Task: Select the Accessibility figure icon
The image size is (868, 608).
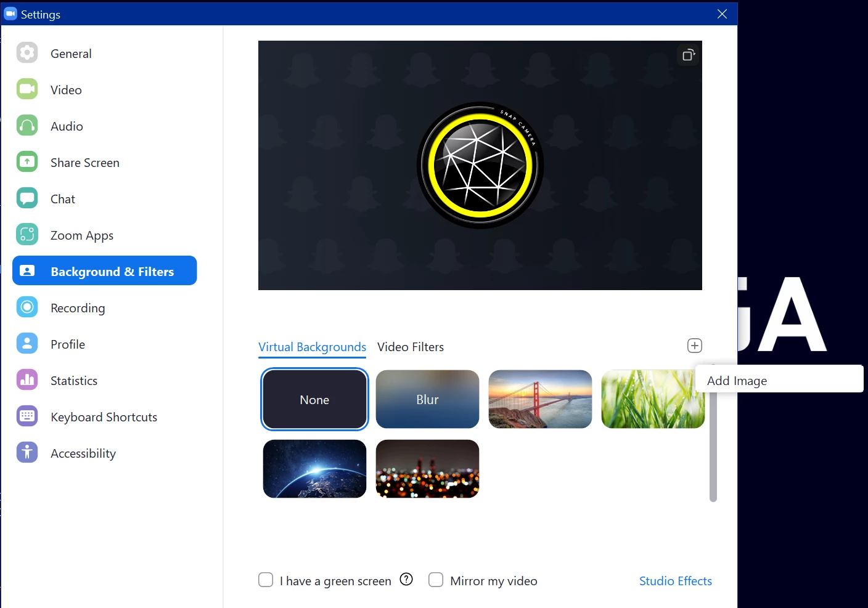Action: (27, 452)
